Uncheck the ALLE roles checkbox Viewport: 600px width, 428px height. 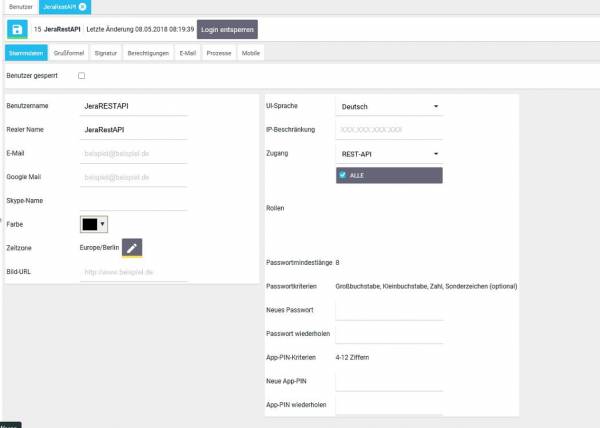tap(343, 175)
